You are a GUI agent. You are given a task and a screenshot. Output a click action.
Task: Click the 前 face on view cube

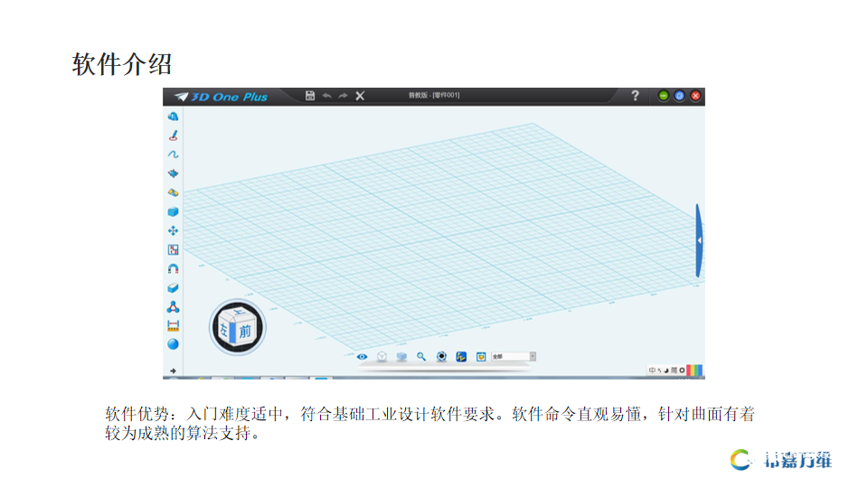pos(244,331)
